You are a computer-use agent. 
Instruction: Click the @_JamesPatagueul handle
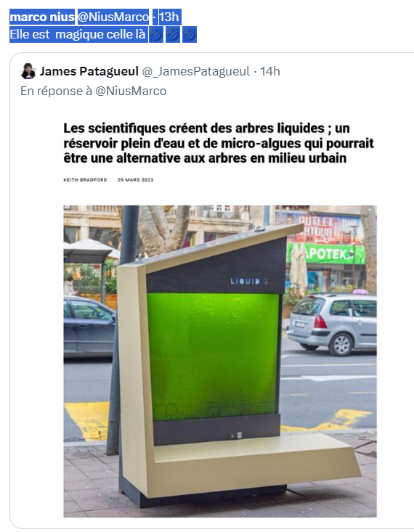click(x=195, y=71)
